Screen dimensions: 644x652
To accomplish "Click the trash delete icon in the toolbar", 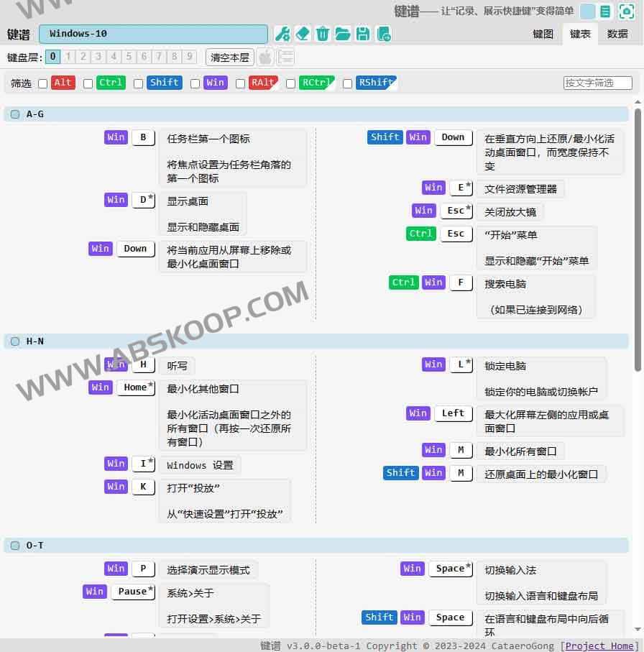I will [x=323, y=33].
